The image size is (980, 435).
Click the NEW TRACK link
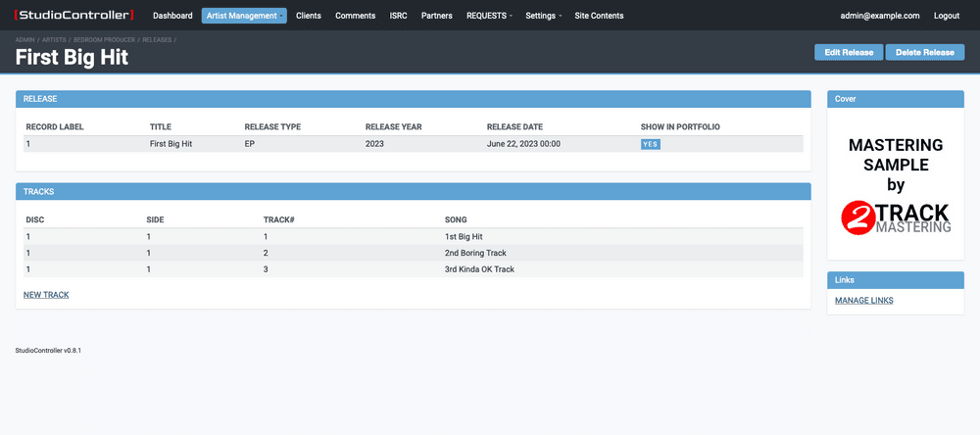pyautogui.click(x=46, y=294)
